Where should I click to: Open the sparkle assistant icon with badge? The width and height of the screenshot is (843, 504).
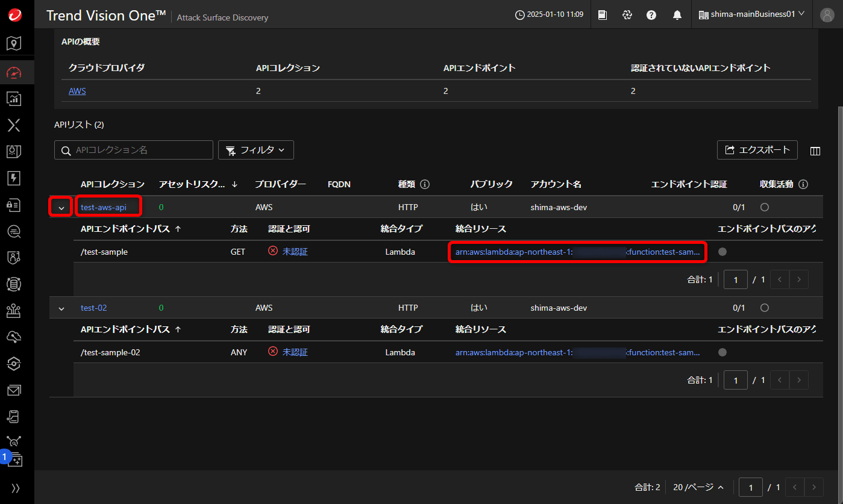pos(14,460)
